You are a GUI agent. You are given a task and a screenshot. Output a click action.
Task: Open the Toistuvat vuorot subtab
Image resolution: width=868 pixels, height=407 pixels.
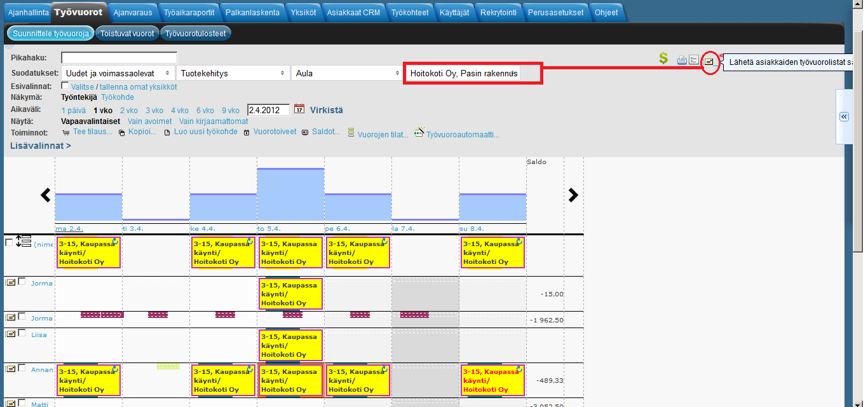pyautogui.click(x=127, y=34)
